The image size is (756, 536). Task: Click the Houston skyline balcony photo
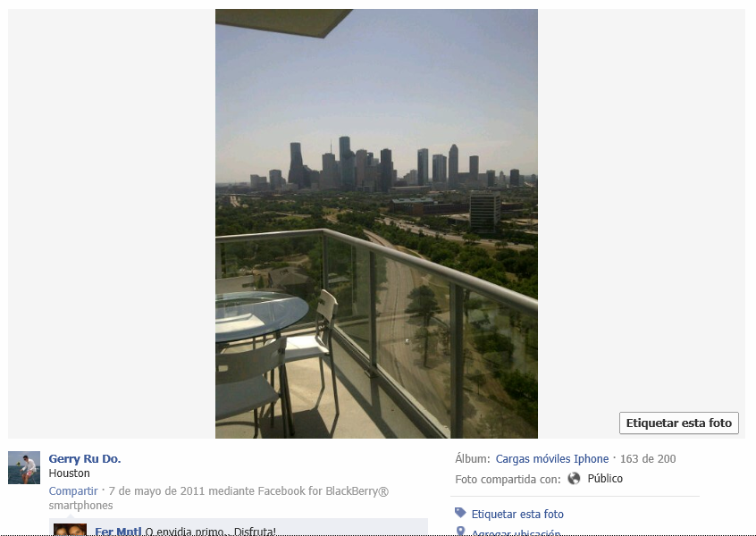coord(376,223)
